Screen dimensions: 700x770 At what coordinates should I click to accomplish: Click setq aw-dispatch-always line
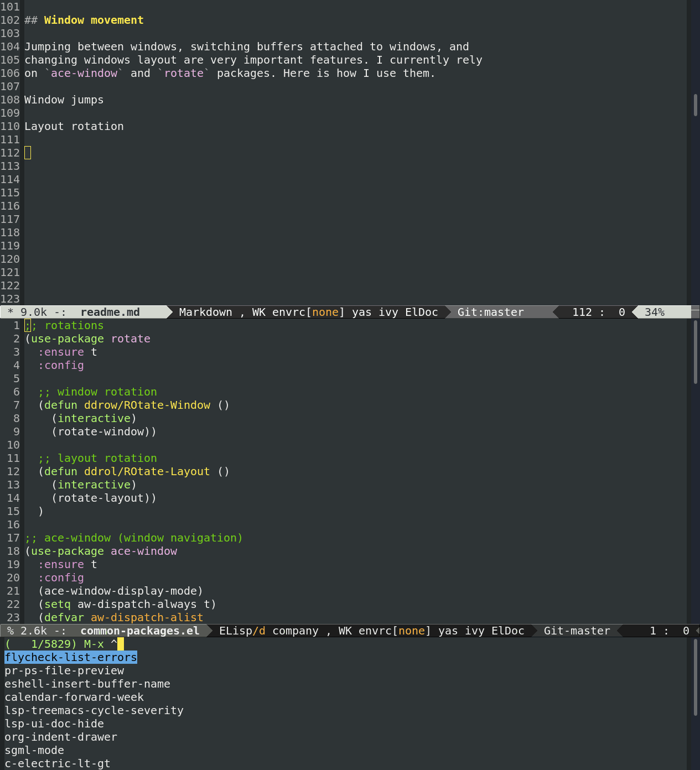pos(127,604)
